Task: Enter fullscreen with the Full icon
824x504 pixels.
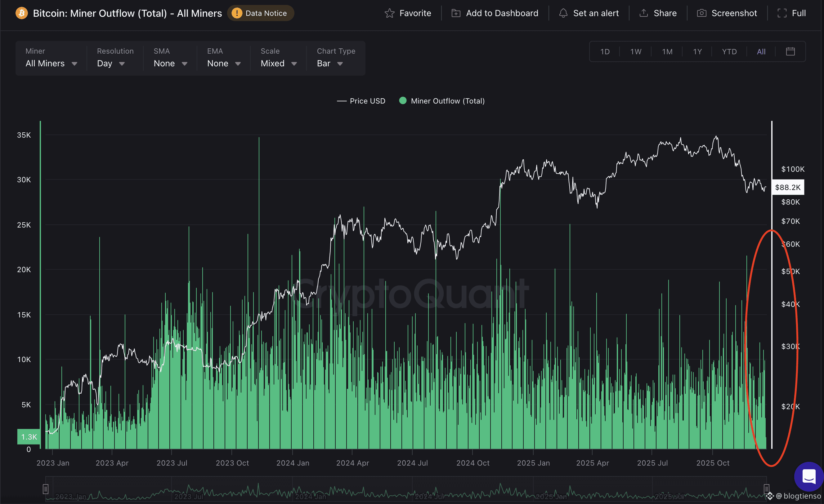Action: coord(782,13)
